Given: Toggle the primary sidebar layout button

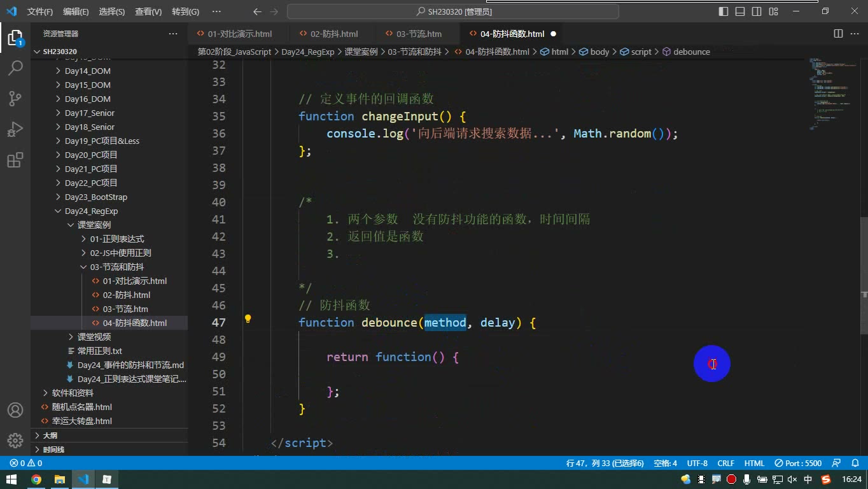Looking at the screenshot, I should (724, 11).
